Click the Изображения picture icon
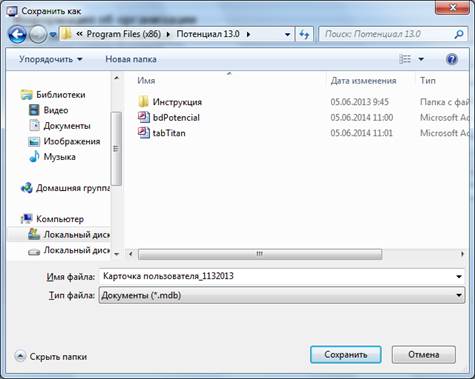 pyautogui.click(x=34, y=141)
